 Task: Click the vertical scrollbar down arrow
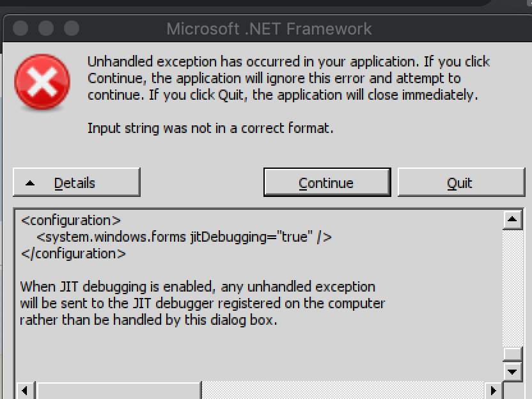pos(512,372)
